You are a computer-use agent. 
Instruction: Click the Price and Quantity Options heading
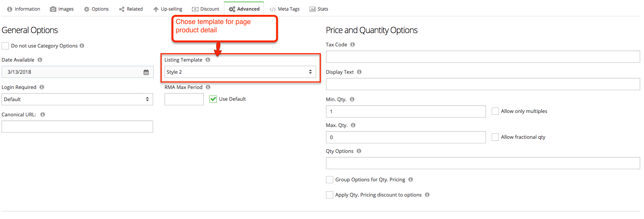click(372, 30)
